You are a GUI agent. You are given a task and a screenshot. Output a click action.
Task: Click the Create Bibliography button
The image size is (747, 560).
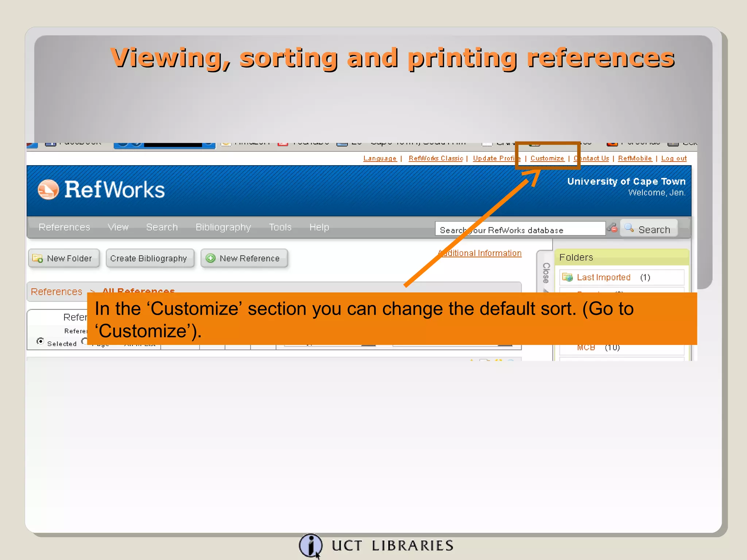coord(150,258)
